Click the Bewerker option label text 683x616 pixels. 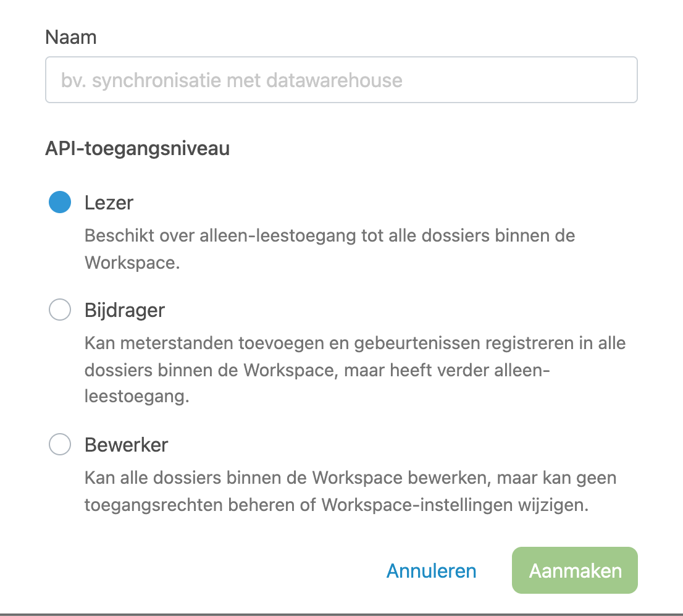click(x=127, y=445)
